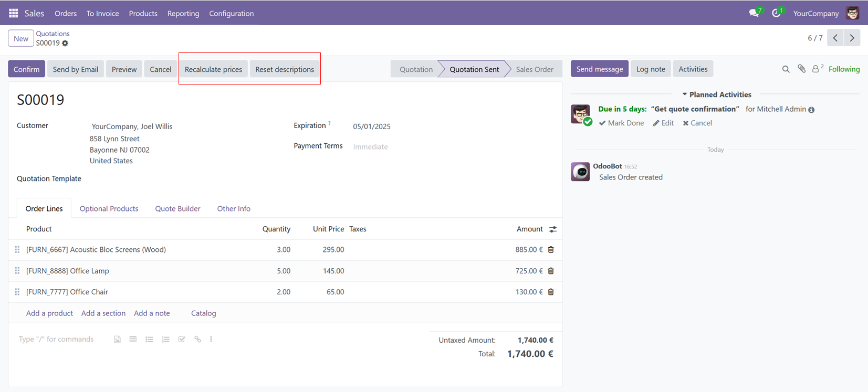
Task: Open the conversations chat icon
Action: [754, 13]
